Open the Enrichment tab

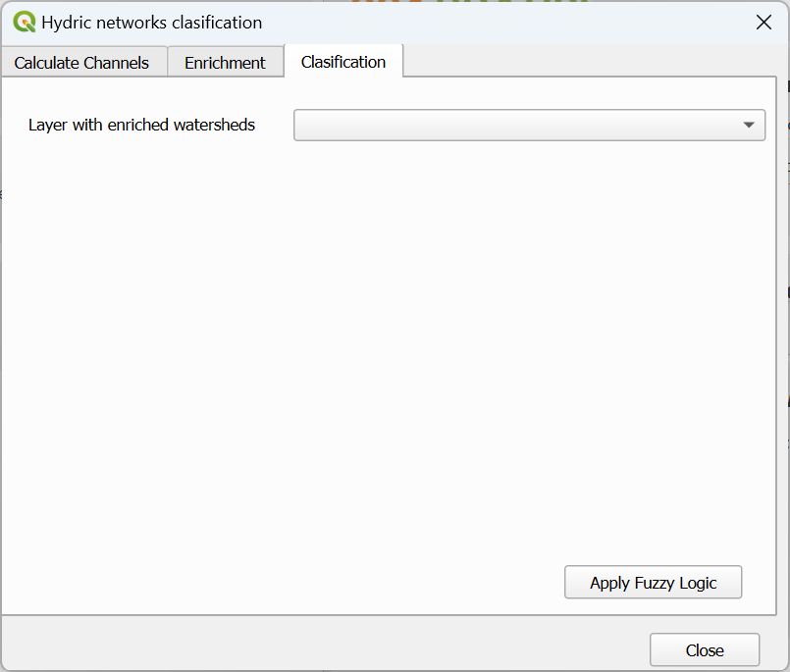pyautogui.click(x=225, y=63)
